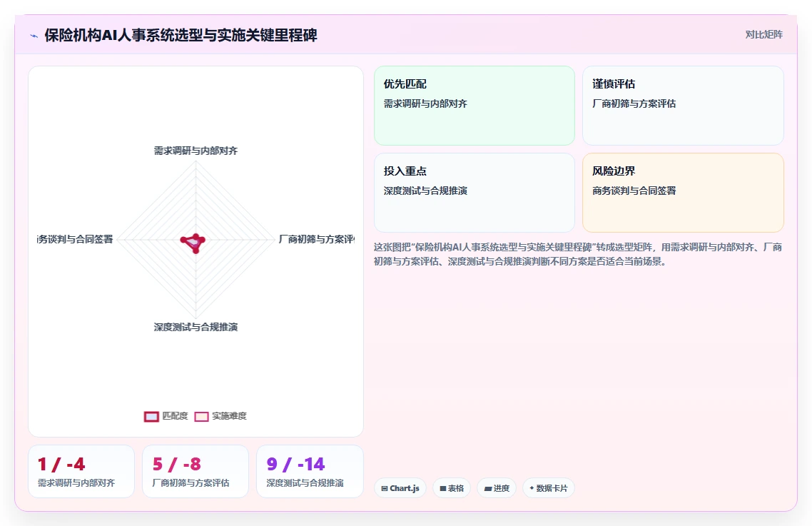
Task: Click the 表格 tag chip
Action: point(452,488)
